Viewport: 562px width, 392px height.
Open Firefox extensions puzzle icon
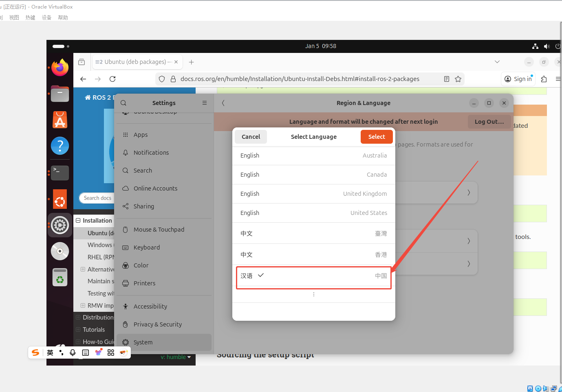point(544,79)
